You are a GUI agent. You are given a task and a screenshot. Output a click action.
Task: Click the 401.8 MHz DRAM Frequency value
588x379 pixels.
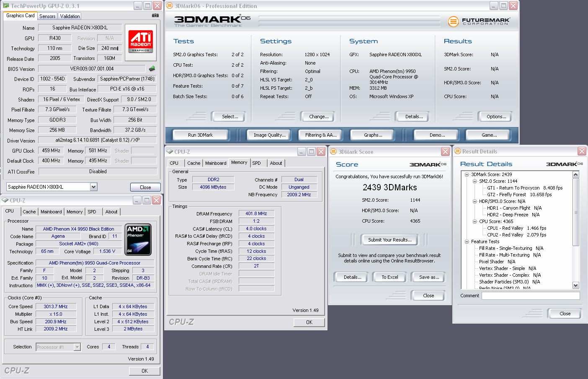[x=256, y=213]
